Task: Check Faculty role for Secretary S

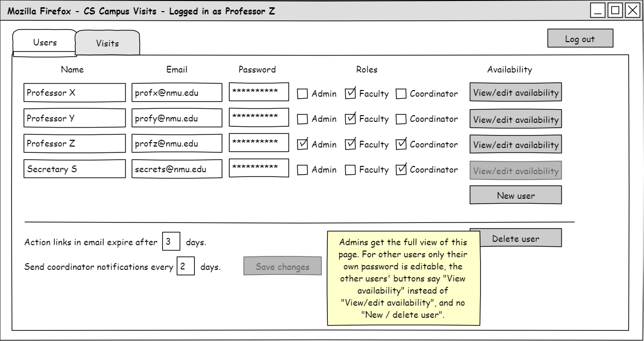Action: point(350,170)
